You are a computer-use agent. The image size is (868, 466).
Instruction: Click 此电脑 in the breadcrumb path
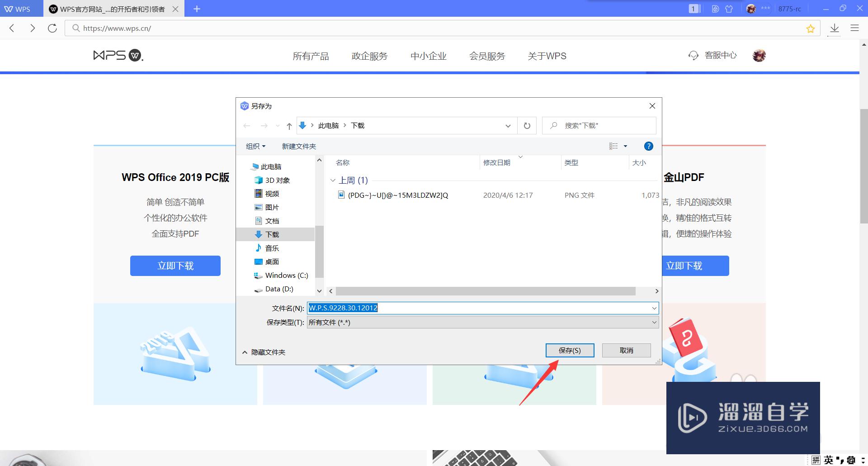pos(328,126)
